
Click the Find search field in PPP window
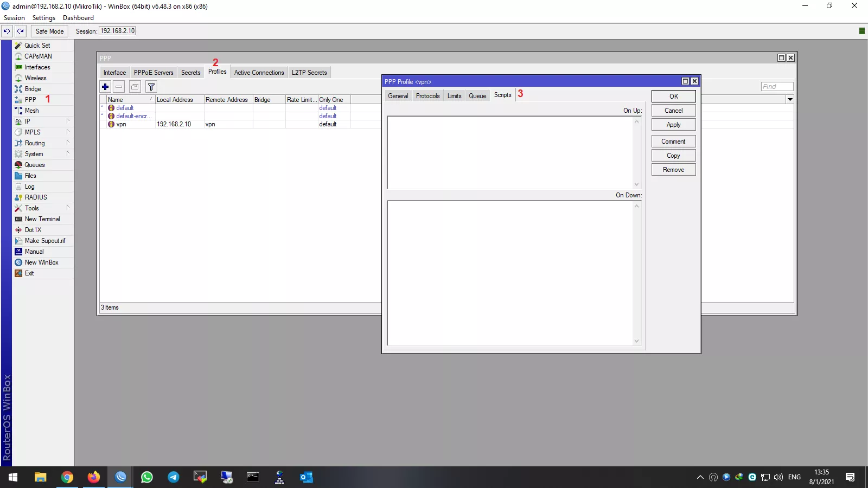tap(777, 87)
